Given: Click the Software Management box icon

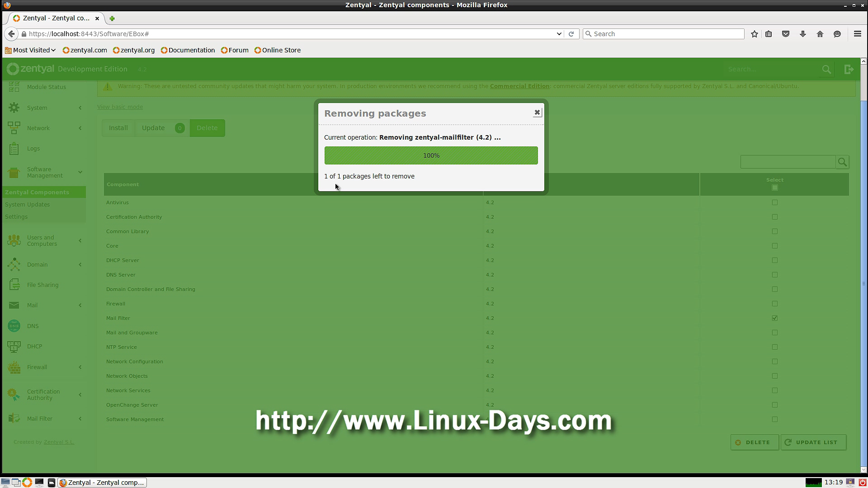Looking at the screenshot, I should 14,172.
